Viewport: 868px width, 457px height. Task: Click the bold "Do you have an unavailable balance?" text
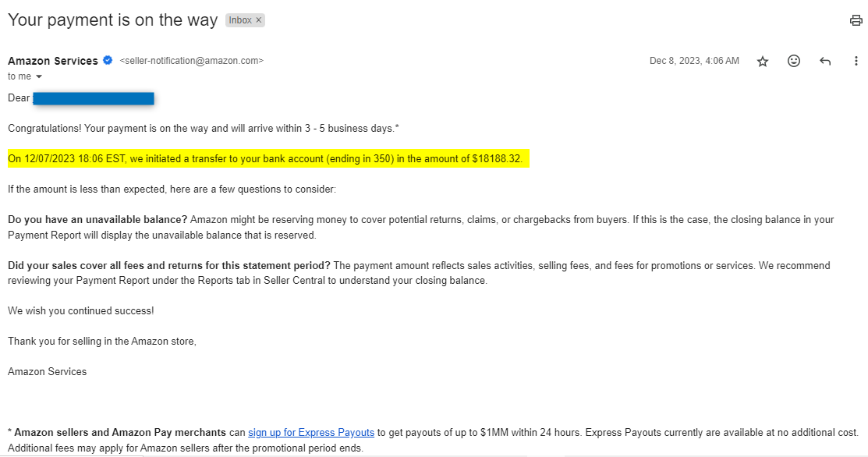[97, 220]
